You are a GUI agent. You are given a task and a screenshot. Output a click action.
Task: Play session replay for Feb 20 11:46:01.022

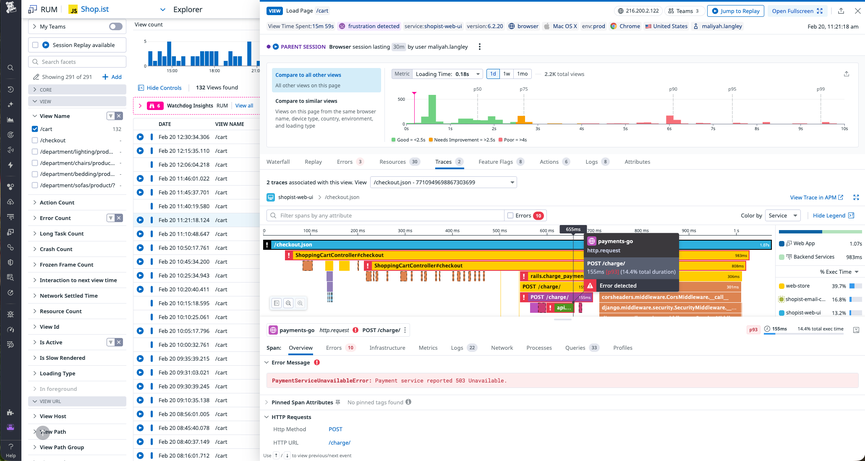click(x=140, y=179)
